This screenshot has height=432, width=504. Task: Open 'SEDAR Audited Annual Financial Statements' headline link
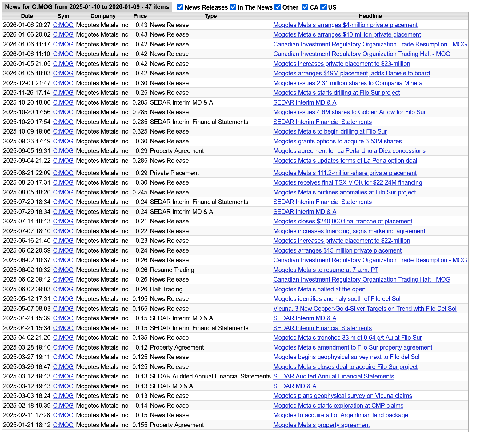(x=334, y=376)
